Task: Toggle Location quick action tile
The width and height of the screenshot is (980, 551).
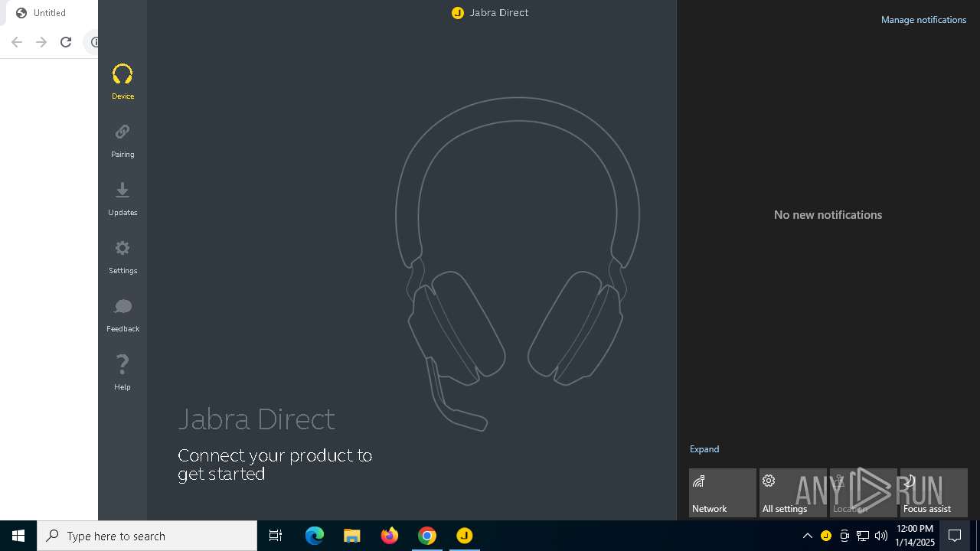Action: (x=863, y=492)
